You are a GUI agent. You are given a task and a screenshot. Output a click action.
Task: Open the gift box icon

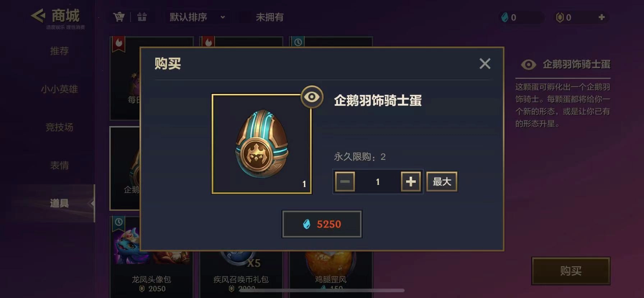pos(142,17)
